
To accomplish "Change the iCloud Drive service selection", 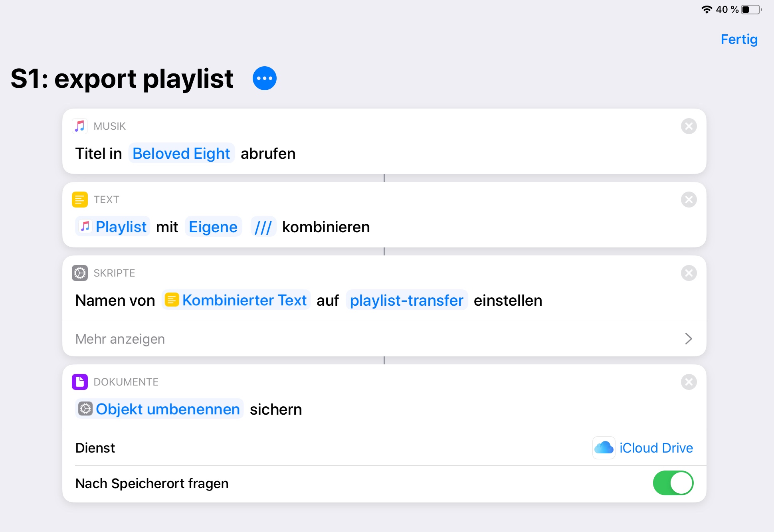I will click(x=656, y=448).
